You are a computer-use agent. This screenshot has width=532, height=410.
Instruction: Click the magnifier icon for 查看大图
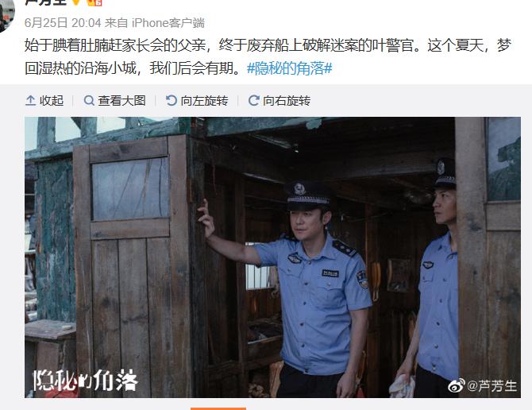pyautogui.click(x=89, y=100)
